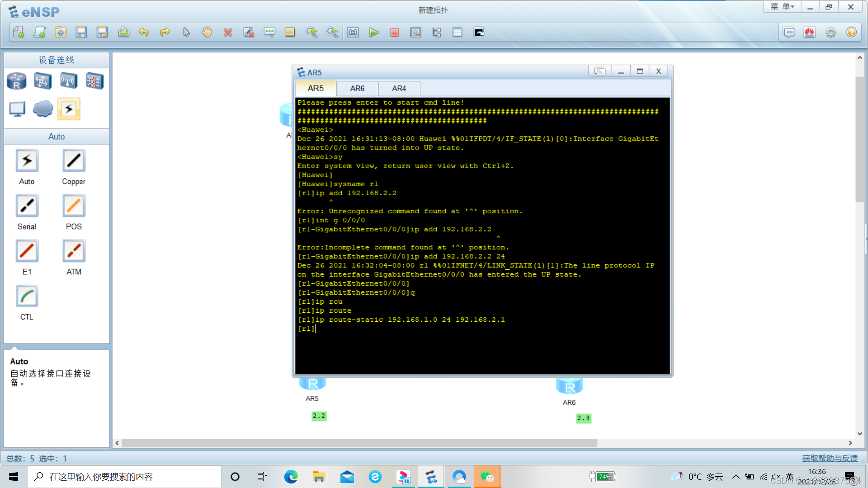Click the redo arrow icon
Viewport: 868px width, 488px height.
coord(165,32)
